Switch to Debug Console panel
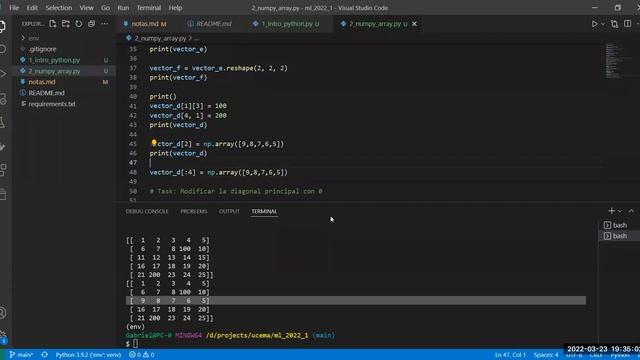This screenshot has width=640, height=360. point(147,211)
